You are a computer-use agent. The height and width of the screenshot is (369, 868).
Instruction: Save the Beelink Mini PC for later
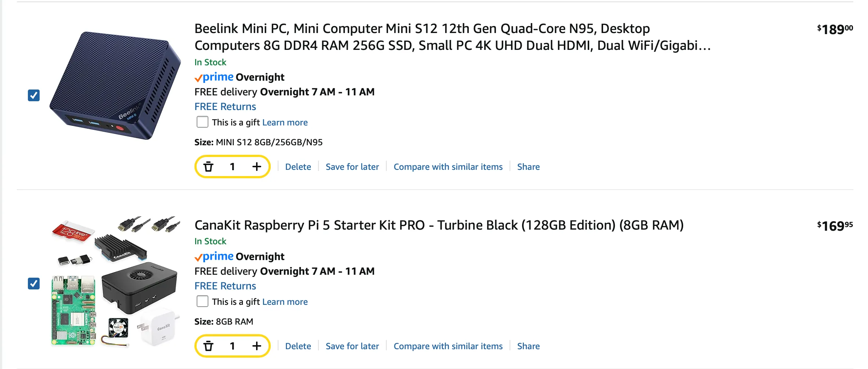pyautogui.click(x=352, y=167)
